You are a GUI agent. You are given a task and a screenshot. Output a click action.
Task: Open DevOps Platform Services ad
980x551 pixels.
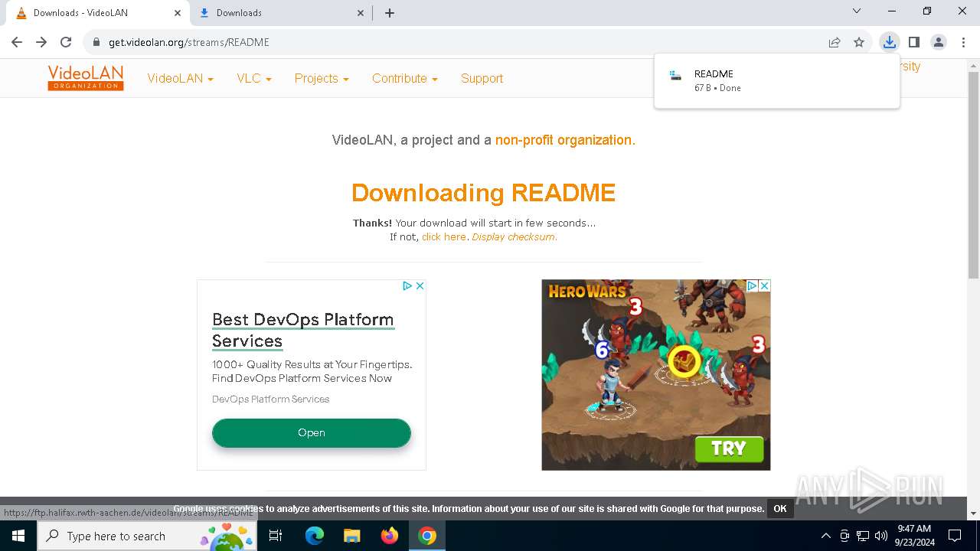[312, 432]
